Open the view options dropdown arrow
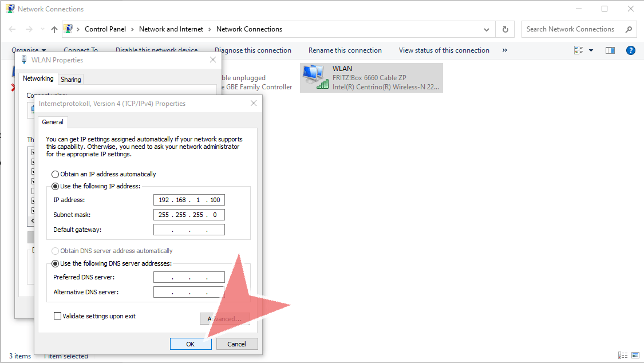 [591, 50]
